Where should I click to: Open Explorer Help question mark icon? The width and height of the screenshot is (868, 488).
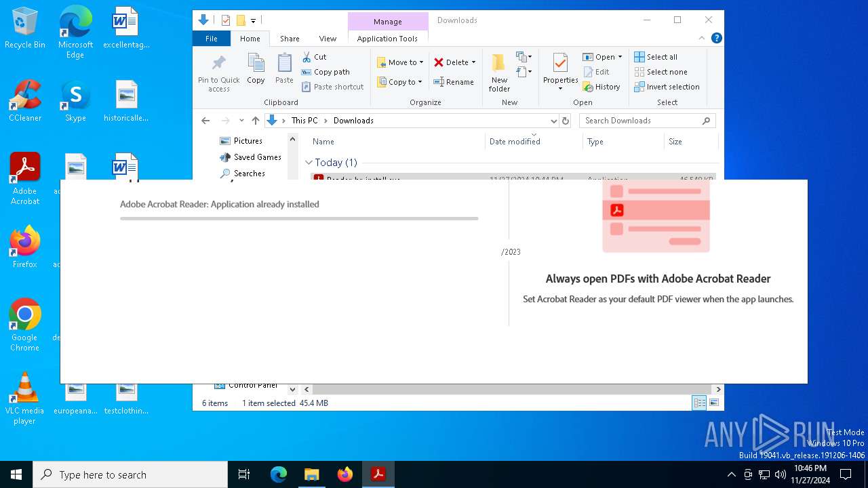(x=716, y=39)
